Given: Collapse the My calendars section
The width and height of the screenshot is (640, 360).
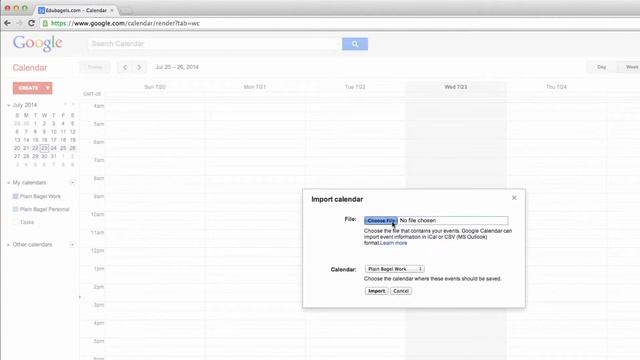Looking at the screenshot, I should [9, 183].
